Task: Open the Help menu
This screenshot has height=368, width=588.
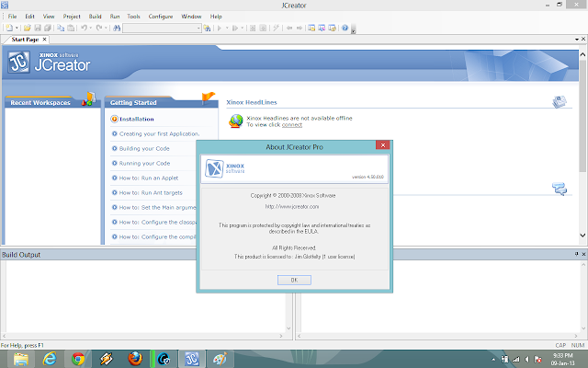Action: (x=216, y=17)
